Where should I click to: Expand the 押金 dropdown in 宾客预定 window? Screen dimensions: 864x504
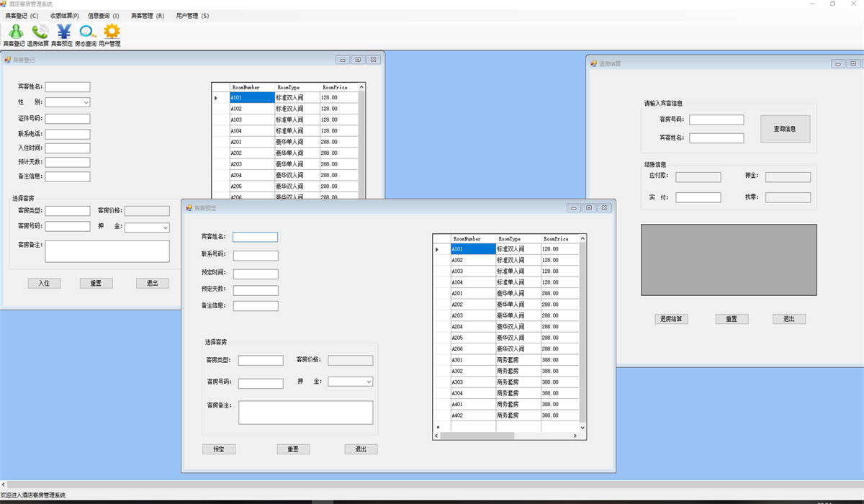click(x=369, y=382)
